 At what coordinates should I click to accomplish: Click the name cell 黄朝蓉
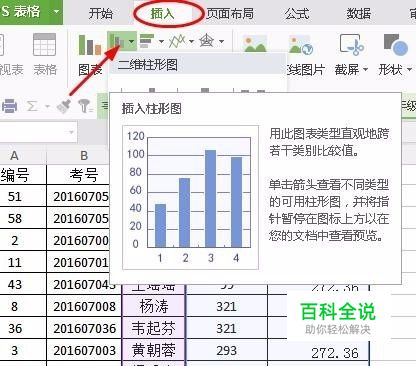154,350
